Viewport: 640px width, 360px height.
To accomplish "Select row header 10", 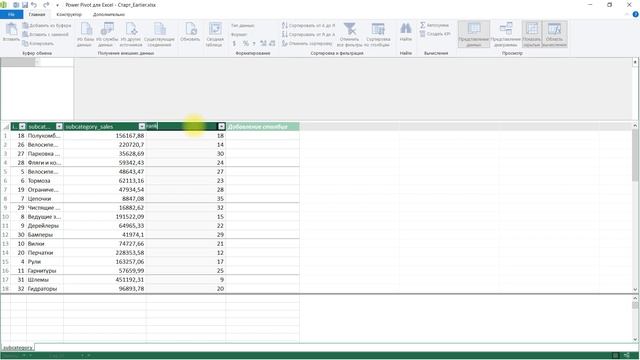I will pyautogui.click(x=5, y=216).
